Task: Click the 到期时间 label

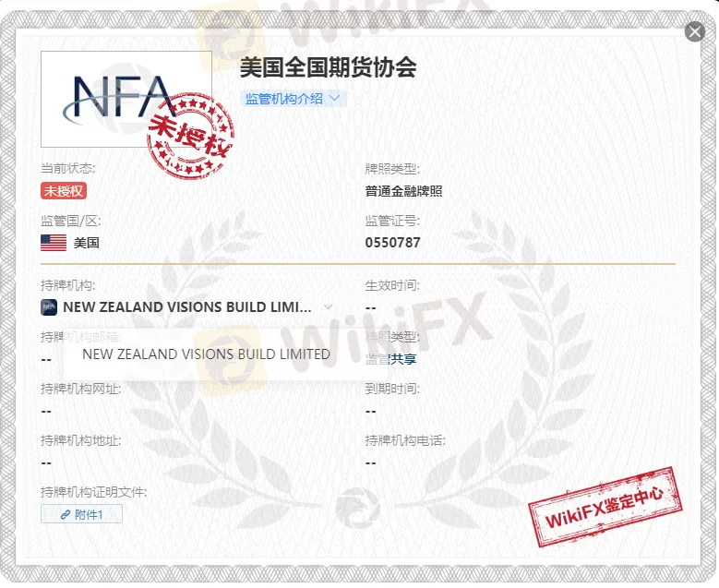Action: click(392, 389)
